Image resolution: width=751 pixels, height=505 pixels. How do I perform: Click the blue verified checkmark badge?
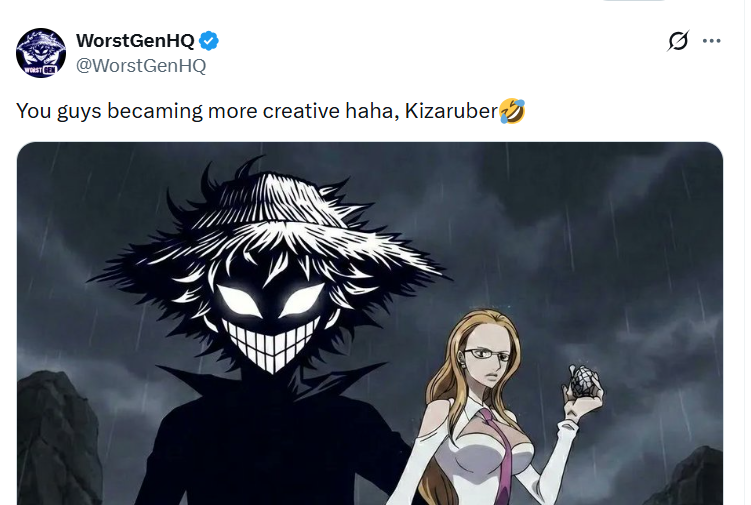click(x=210, y=41)
